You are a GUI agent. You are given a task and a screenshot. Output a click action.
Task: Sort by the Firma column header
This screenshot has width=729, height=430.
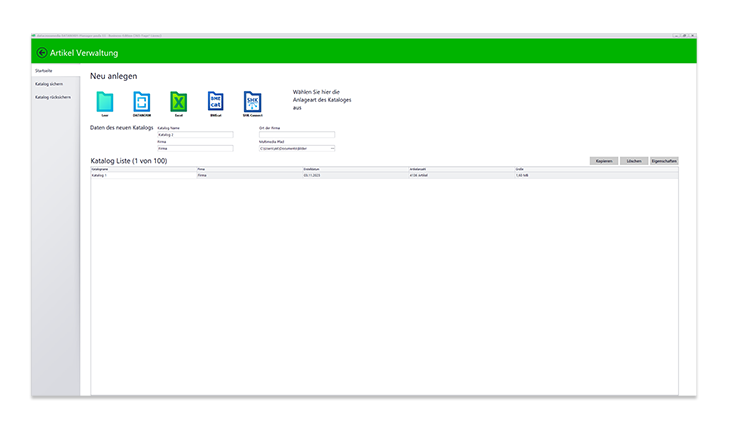250,169
